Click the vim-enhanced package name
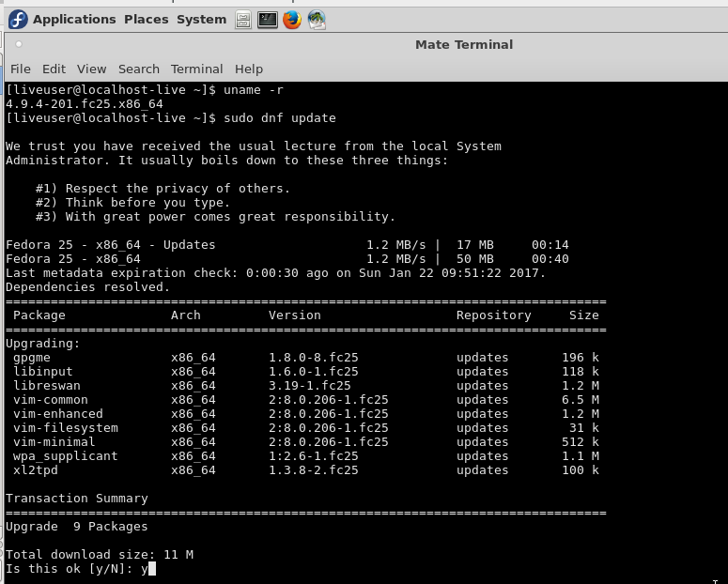Image resolution: width=728 pixels, height=584 pixels. pos(58,414)
